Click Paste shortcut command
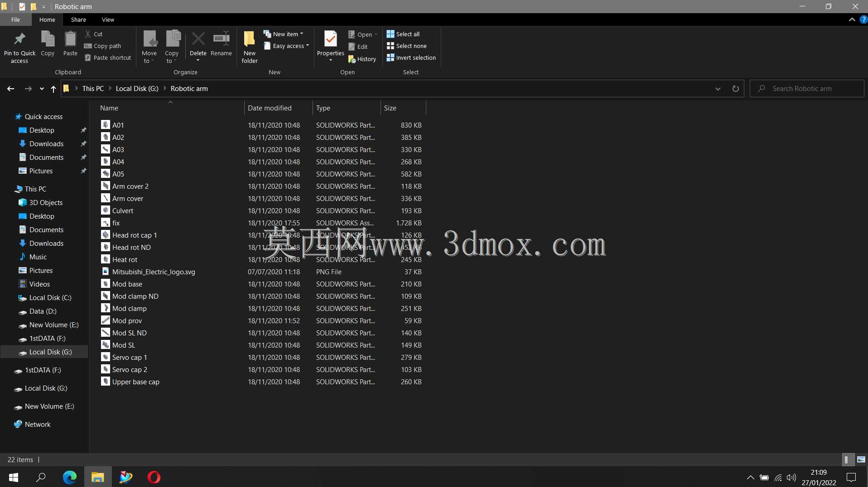Viewport: 868px width, 487px height. click(x=108, y=57)
